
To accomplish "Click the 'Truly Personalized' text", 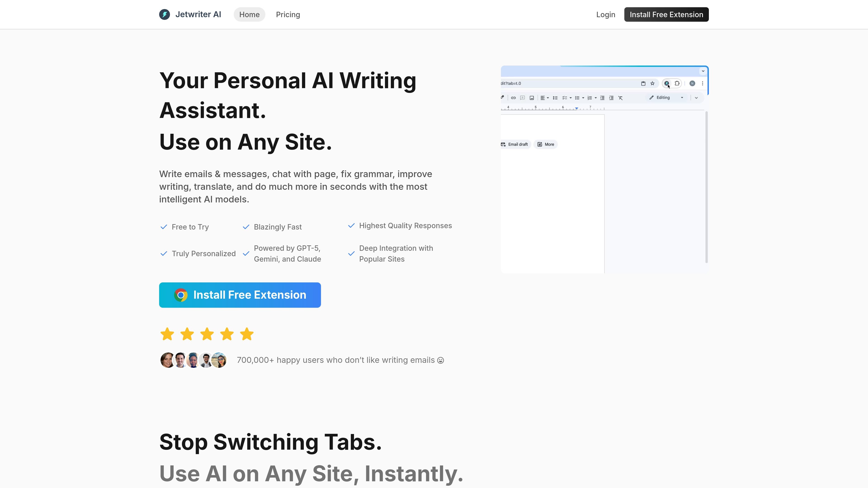I will [204, 253].
